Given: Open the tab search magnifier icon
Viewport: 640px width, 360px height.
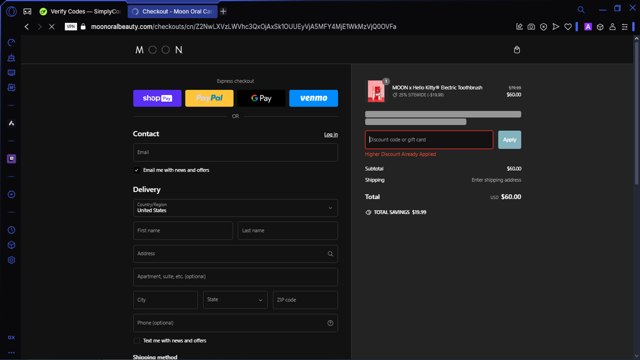Looking at the screenshot, I should [x=581, y=9].
